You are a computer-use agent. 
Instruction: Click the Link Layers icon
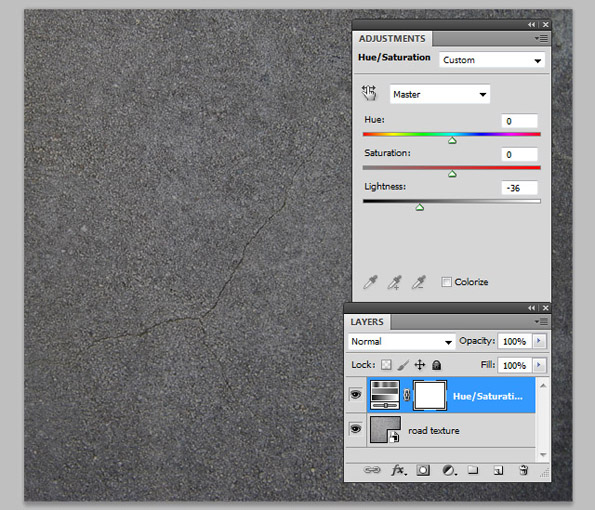click(x=371, y=470)
